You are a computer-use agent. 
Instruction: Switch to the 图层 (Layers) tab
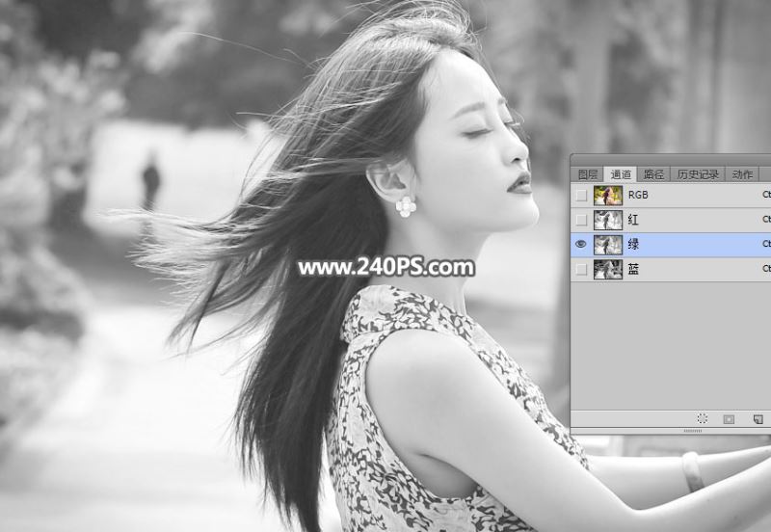tap(588, 174)
